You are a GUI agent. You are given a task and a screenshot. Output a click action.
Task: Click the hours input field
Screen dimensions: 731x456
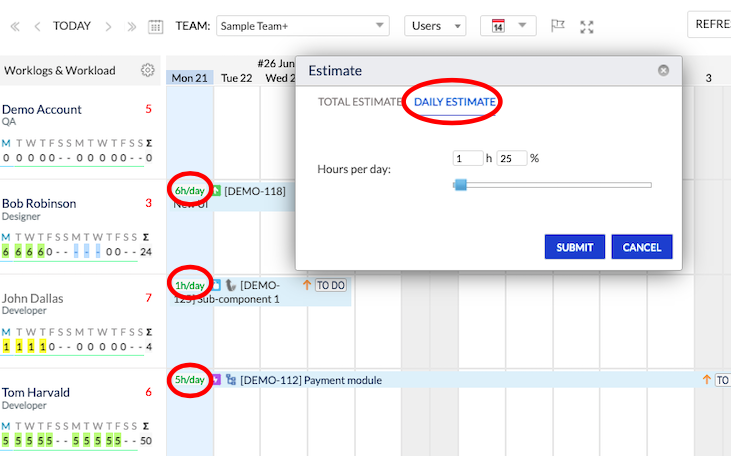(x=467, y=158)
